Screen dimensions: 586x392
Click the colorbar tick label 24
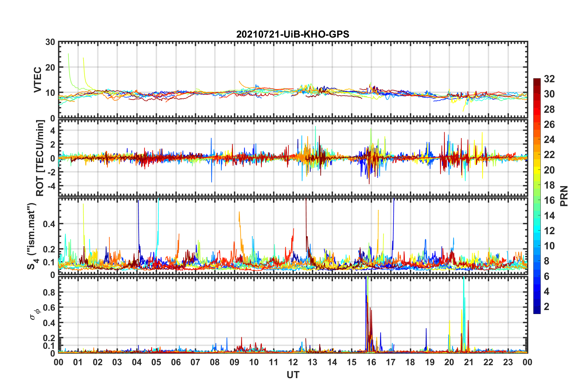(x=549, y=140)
